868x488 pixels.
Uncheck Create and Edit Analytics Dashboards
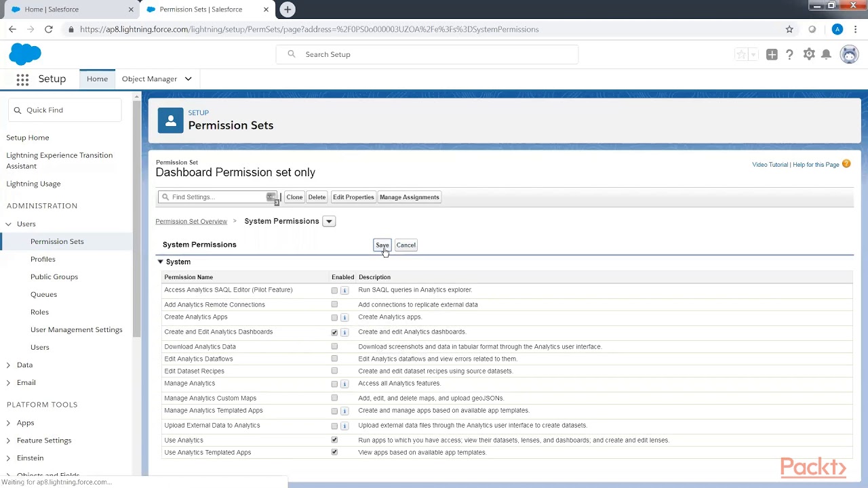[x=334, y=332]
